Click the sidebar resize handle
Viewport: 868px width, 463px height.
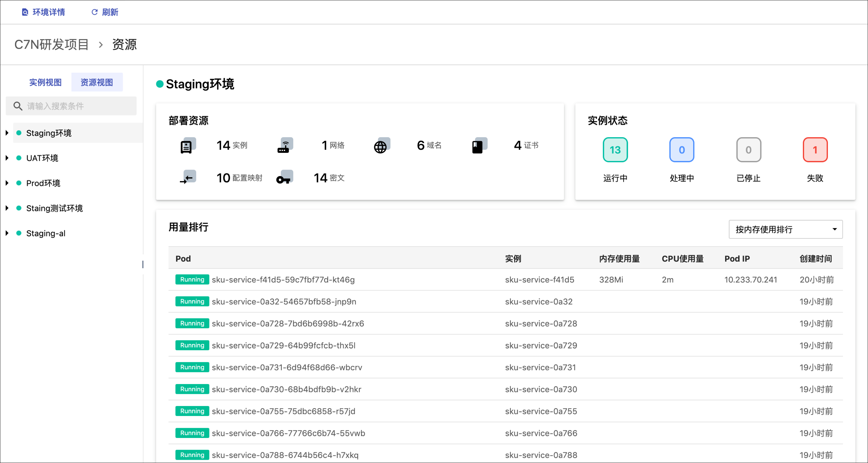pos(143,265)
